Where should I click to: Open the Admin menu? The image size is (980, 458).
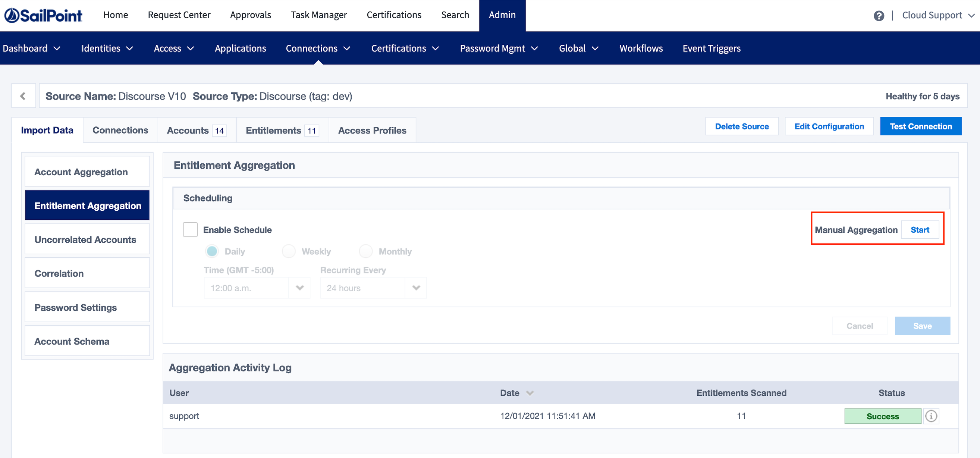pyautogui.click(x=502, y=15)
